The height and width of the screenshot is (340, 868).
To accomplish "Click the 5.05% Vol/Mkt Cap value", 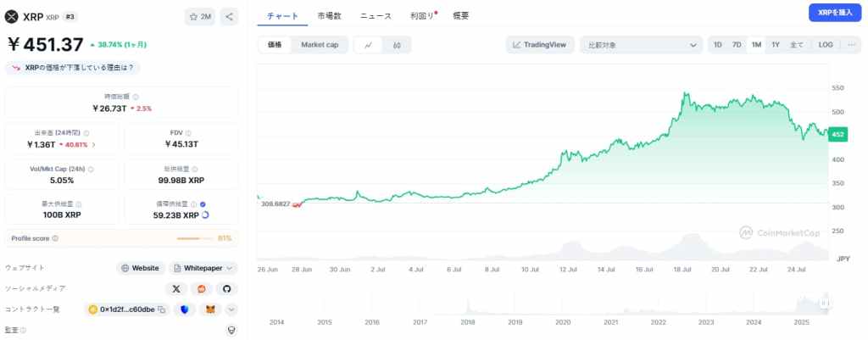I will 61,180.
